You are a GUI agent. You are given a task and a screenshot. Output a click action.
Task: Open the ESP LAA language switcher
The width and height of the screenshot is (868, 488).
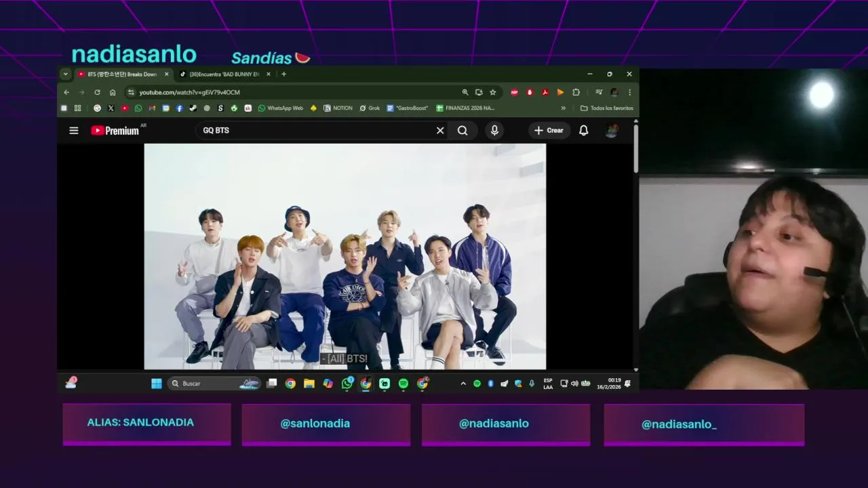[548, 384]
